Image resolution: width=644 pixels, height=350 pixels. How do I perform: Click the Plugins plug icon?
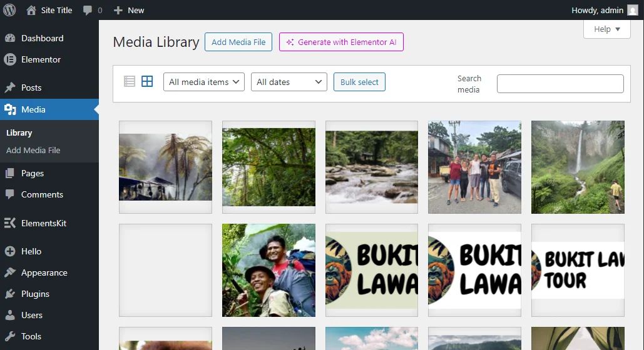10,294
